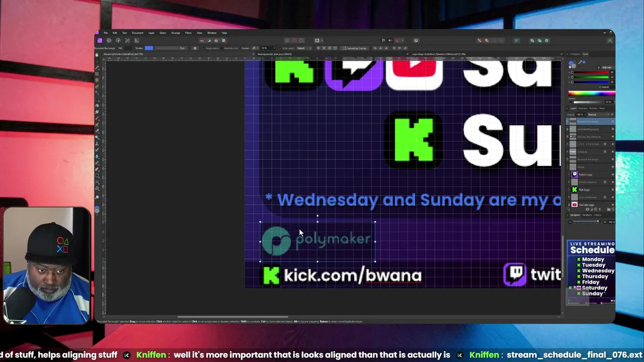Click the Insert Behind Selection icon
Screen dimensions: 644x362
(532, 40)
